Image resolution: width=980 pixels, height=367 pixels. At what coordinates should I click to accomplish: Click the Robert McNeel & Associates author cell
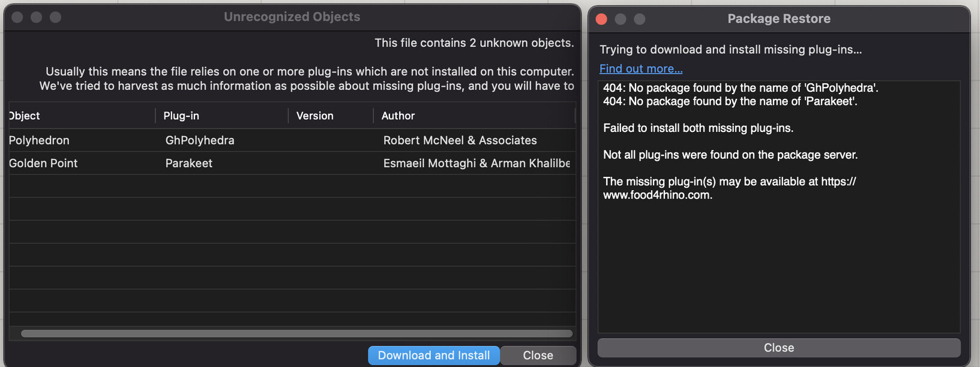460,140
